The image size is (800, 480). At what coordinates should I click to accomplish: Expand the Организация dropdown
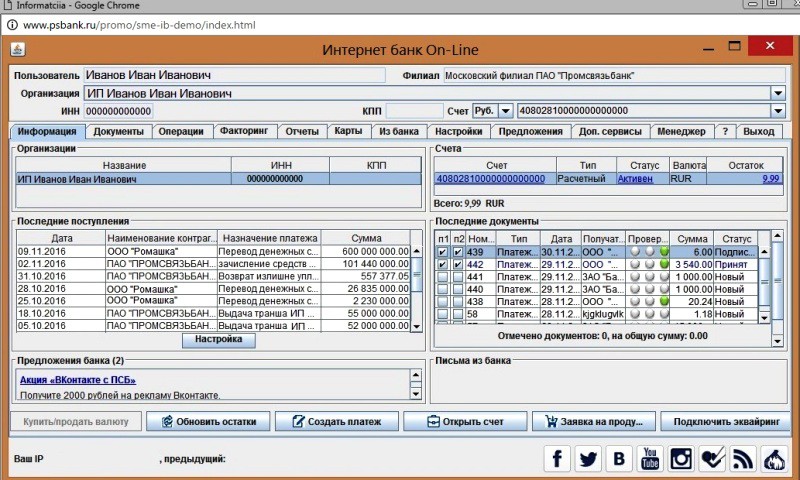coord(778,93)
